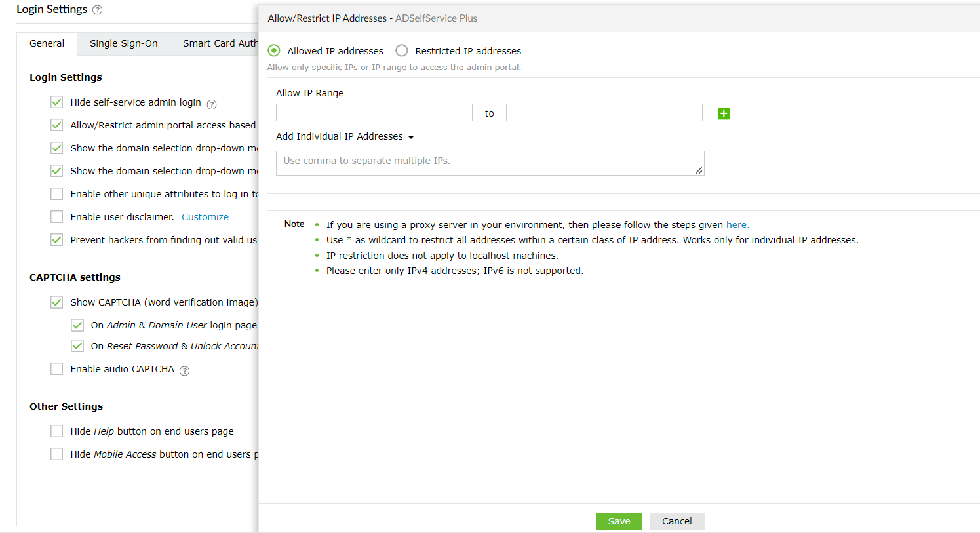The width and height of the screenshot is (980, 533).
Task: Click the starting IP range input field
Action: tap(374, 113)
